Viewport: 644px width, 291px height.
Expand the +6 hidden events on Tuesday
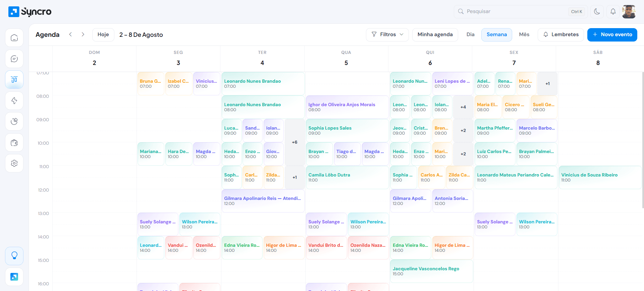click(294, 142)
